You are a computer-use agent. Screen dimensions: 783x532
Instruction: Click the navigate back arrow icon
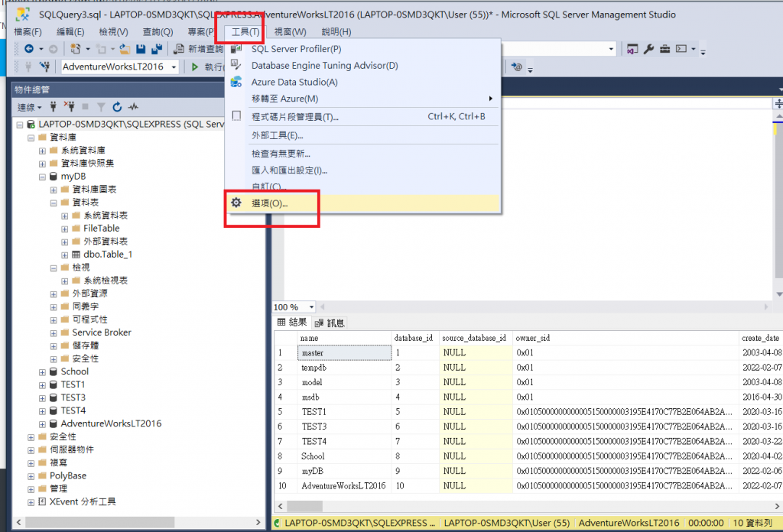click(x=29, y=49)
